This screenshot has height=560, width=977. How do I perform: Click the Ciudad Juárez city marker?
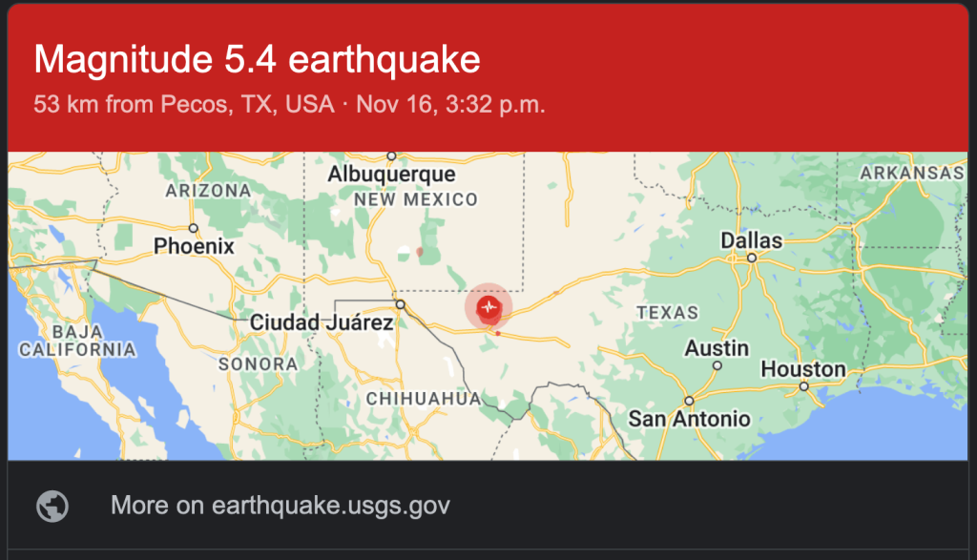point(400,304)
